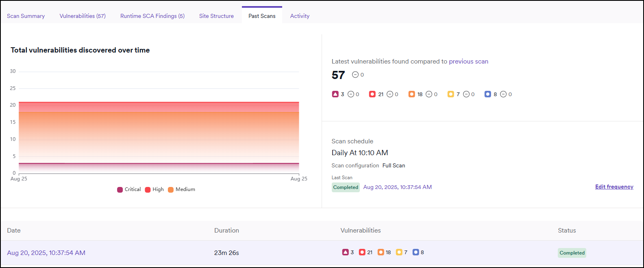Click the Date column header

coord(14,231)
